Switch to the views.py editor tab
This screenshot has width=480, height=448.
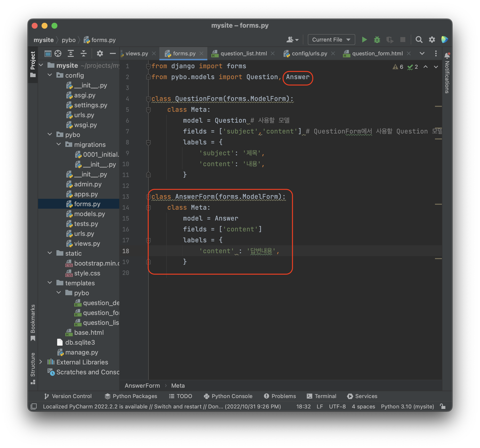coord(137,53)
